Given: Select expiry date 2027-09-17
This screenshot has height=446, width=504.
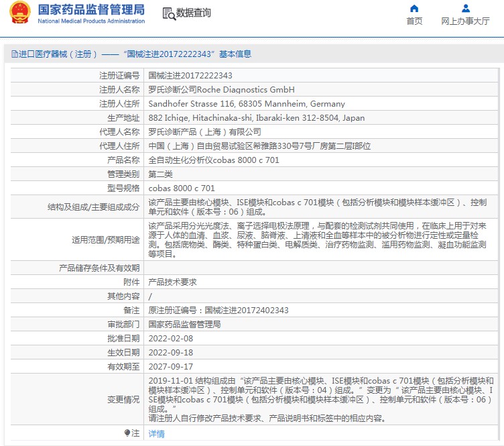Looking at the screenshot, I should 171,367.
